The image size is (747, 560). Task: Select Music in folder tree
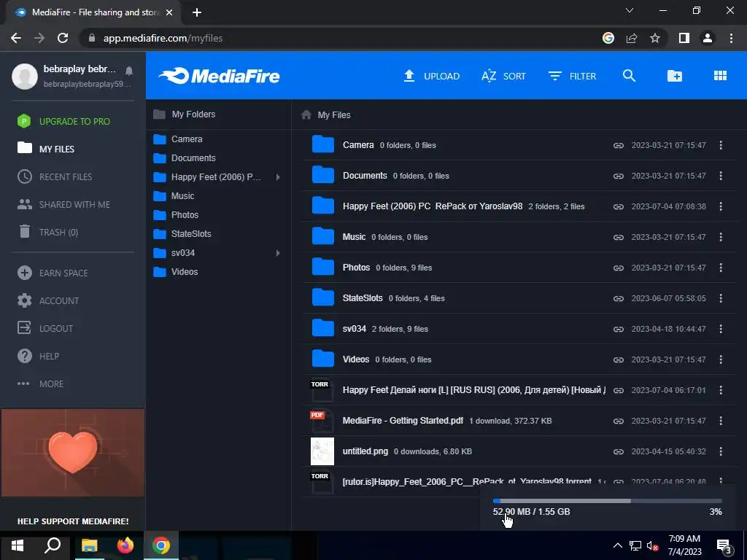(x=174, y=196)
